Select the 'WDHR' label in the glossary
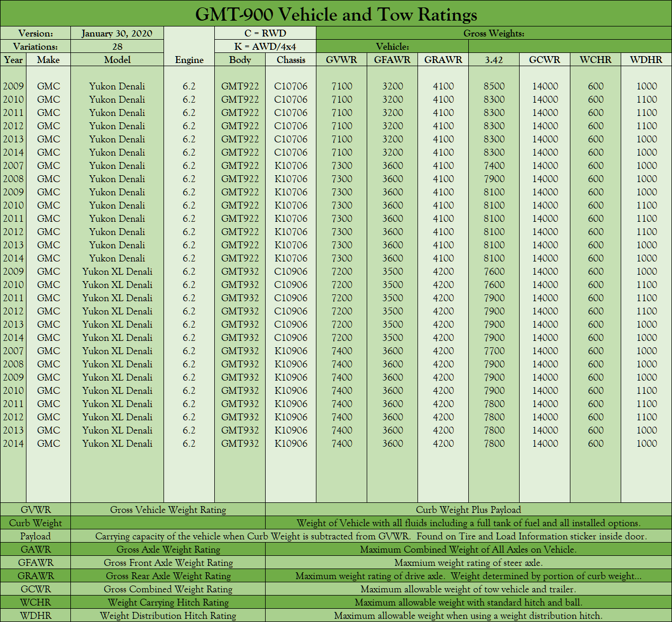Viewport: 672px width, 622px height. click(35, 616)
